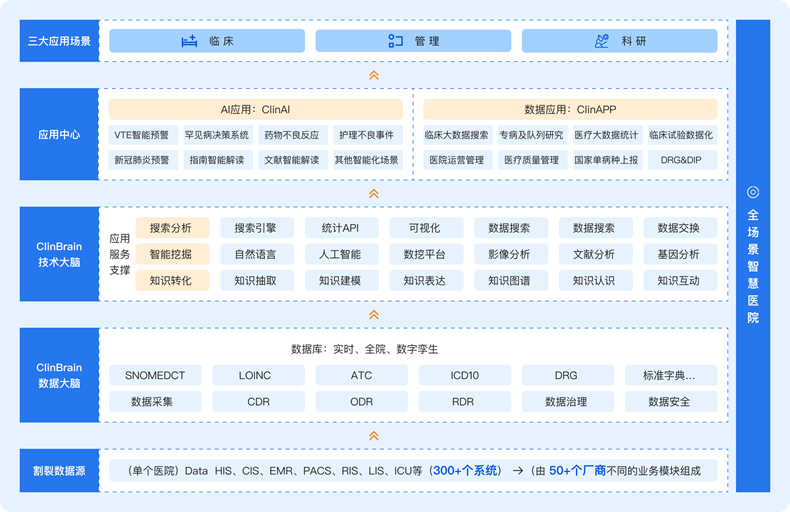Open the 数据应用：ClinAPP header

[570, 109]
